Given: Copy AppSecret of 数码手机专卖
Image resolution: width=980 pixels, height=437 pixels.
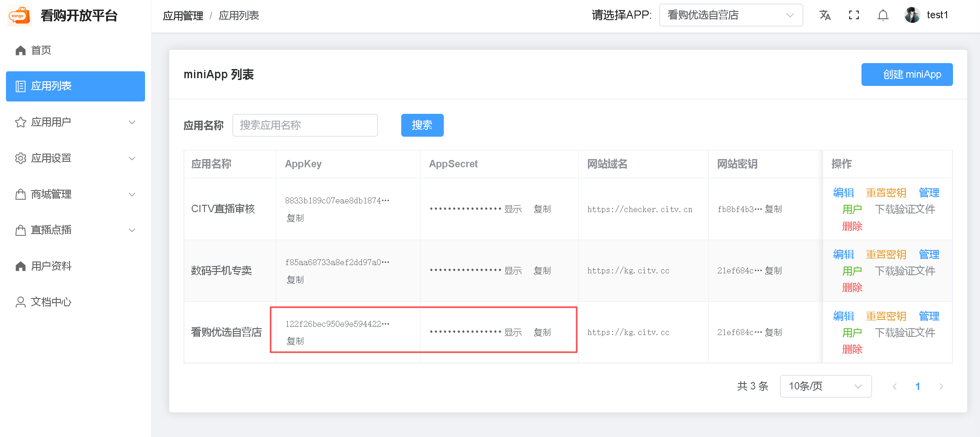Looking at the screenshot, I should coord(542,271).
